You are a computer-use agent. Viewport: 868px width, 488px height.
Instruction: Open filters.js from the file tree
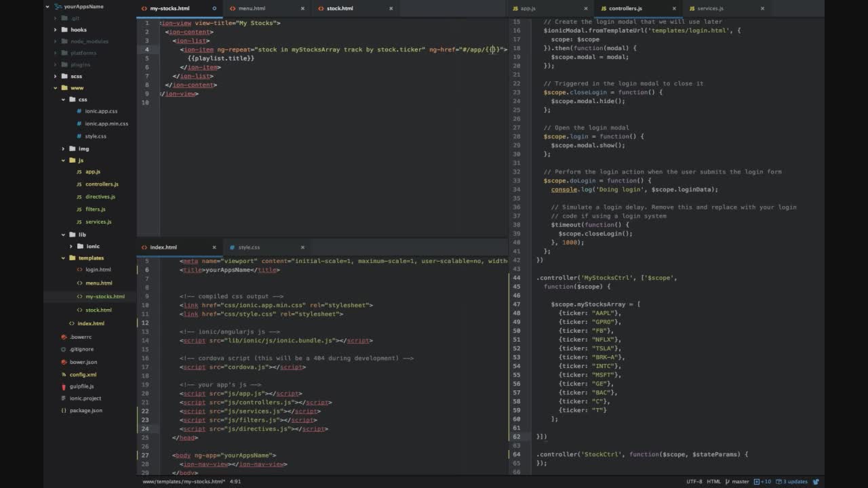point(96,209)
